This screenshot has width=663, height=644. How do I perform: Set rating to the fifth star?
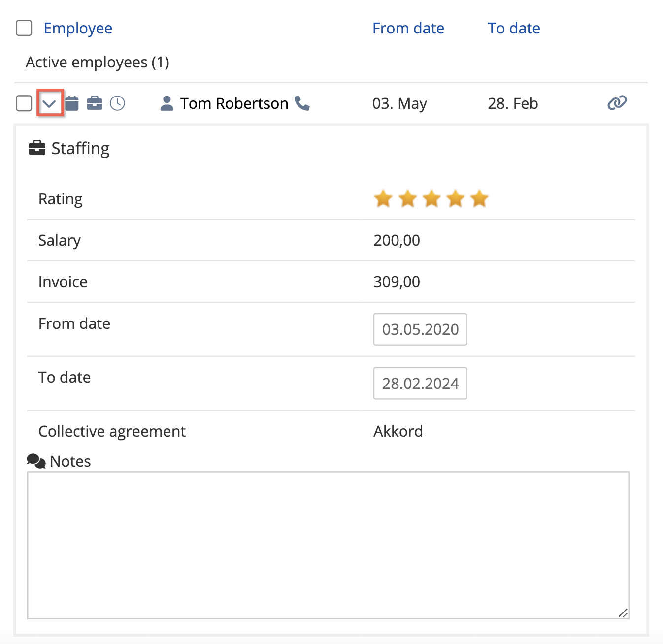tap(479, 199)
